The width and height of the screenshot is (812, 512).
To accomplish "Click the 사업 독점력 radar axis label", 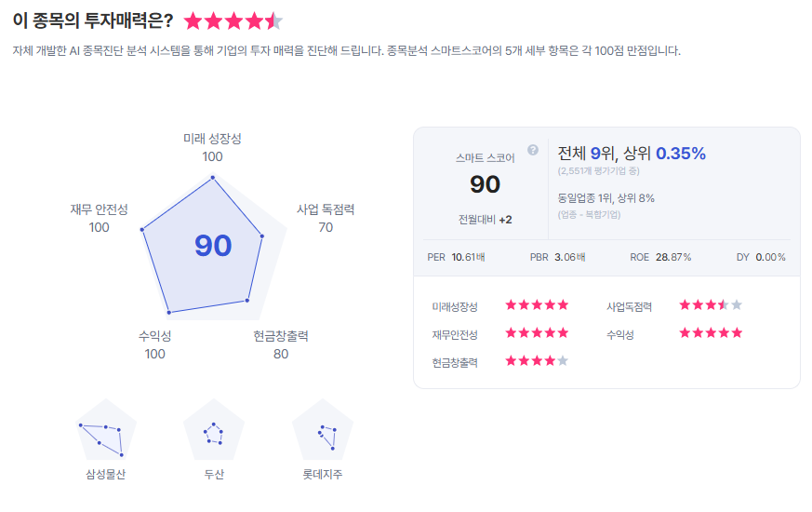I will coord(326,209).
